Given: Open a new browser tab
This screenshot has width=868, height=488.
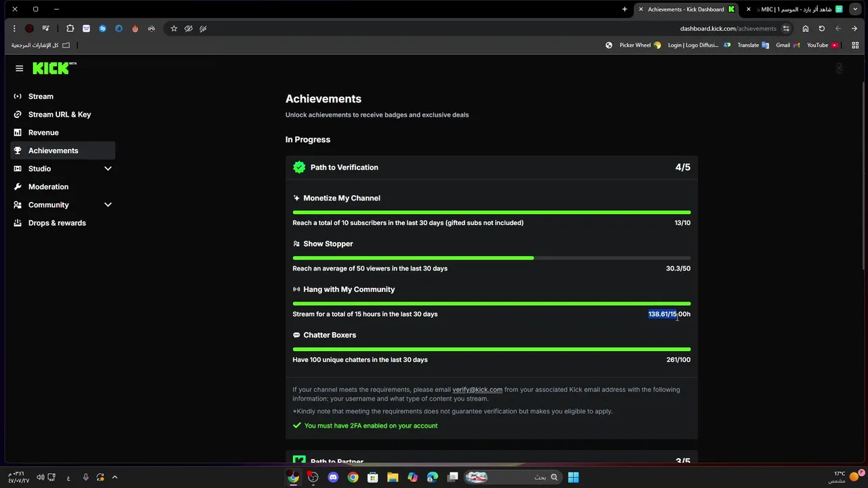Looking at the screenshot, I should click(x=625, y=9).
